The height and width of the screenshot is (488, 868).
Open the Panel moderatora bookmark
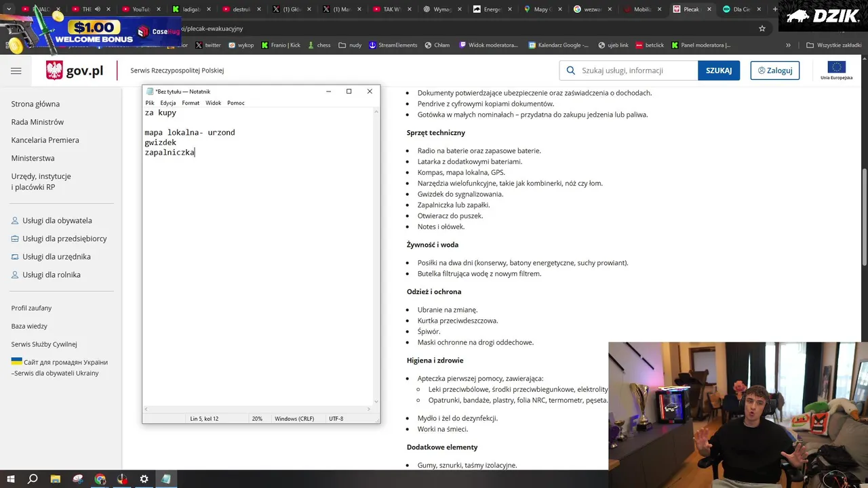701,45
